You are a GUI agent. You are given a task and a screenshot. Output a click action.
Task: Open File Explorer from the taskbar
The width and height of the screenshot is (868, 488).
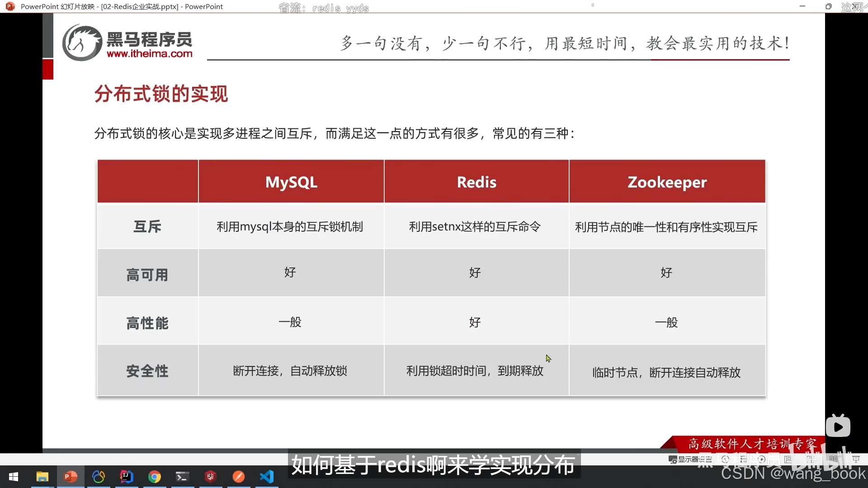coord(42,477)
